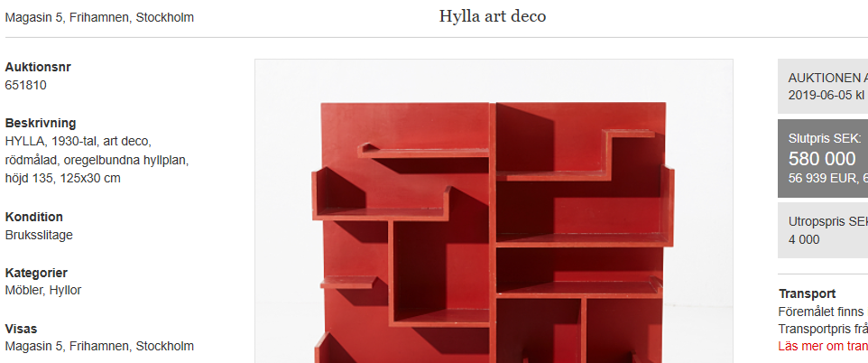Viewport: 868px width, 363px height.
Task: Click the HYLLA 1930-tal description text
Action: click(97, 160)
